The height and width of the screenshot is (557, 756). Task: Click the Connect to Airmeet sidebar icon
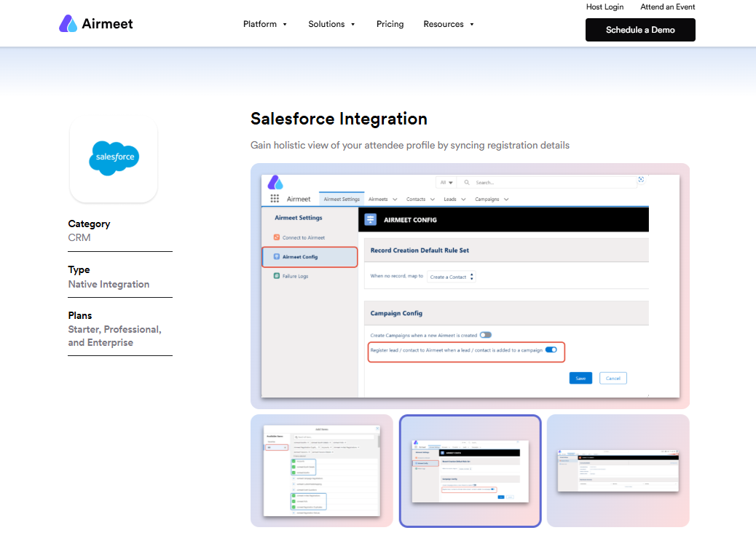(277, 237)
